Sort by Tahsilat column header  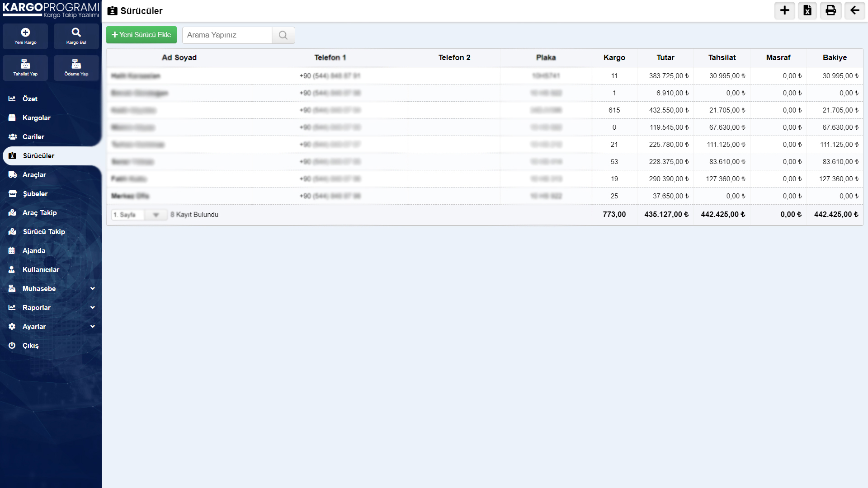coord(722,57)
